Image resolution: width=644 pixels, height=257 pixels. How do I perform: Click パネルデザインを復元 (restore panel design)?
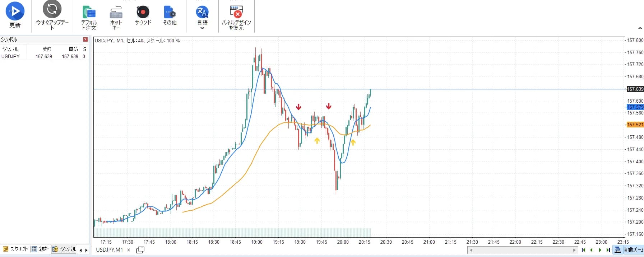click(236, 17)
